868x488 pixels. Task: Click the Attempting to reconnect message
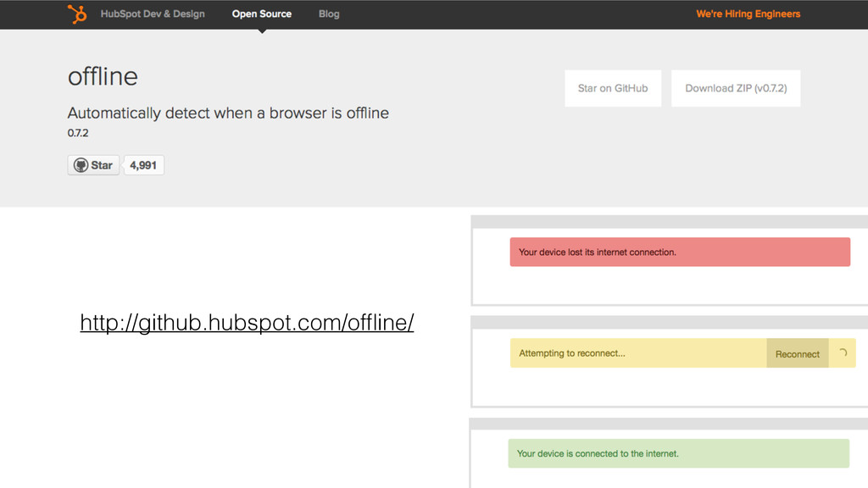tap(572, 353)
